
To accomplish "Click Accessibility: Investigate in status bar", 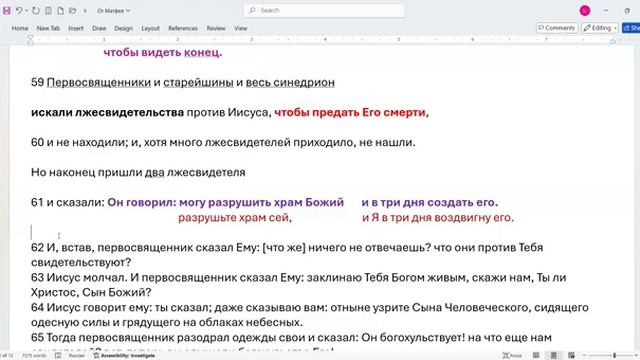I will click(124, 356).
